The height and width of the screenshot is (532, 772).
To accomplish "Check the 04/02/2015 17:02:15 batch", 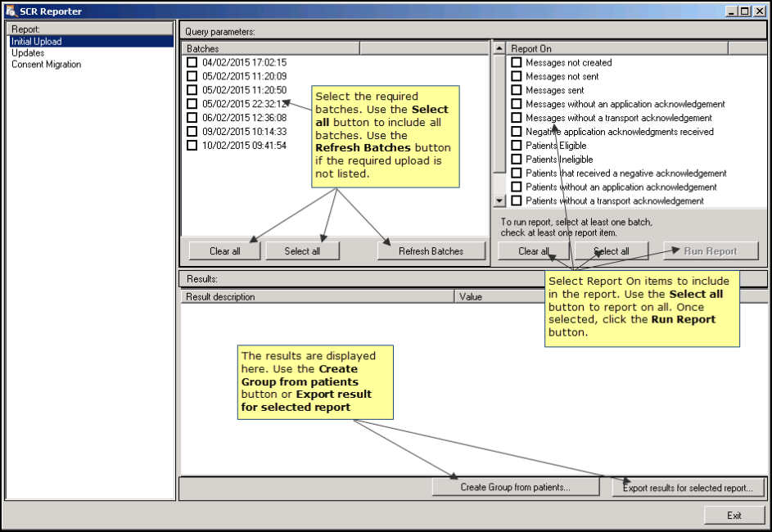I will (x=192, y=62).
